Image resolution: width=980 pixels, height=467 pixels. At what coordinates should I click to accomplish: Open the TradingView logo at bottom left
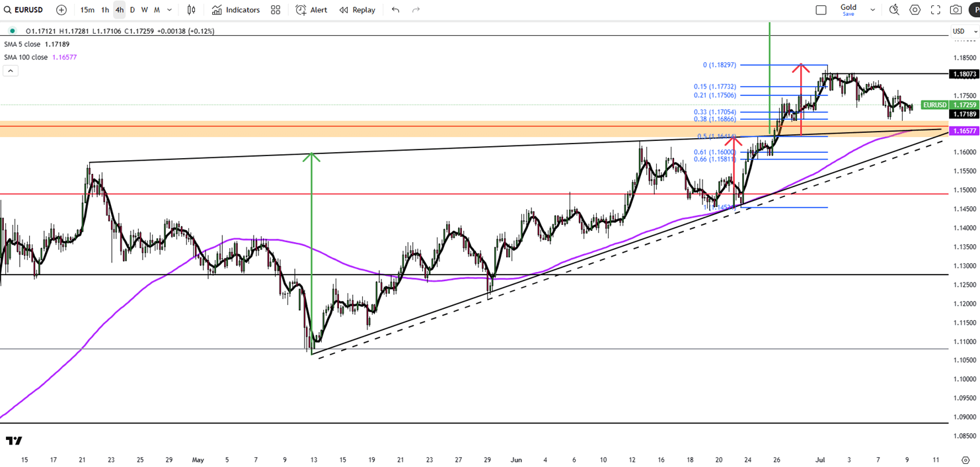[14, 441]
